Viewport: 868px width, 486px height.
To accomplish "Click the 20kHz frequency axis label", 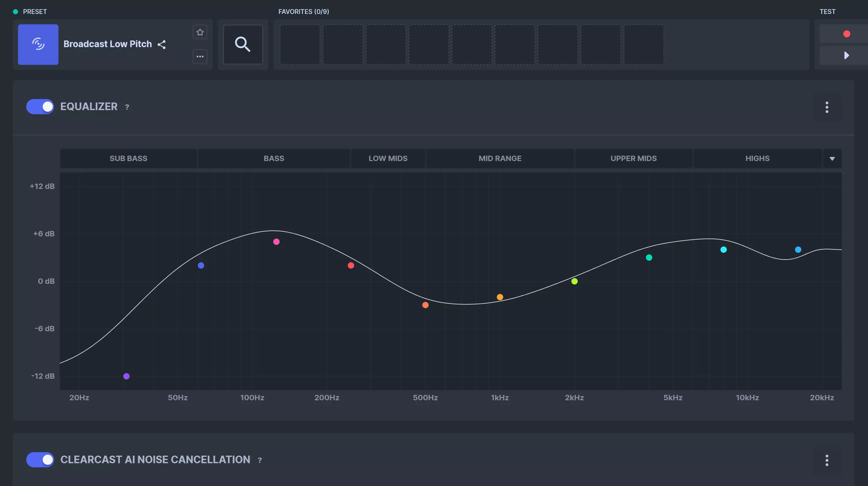I will coord(822,398).
